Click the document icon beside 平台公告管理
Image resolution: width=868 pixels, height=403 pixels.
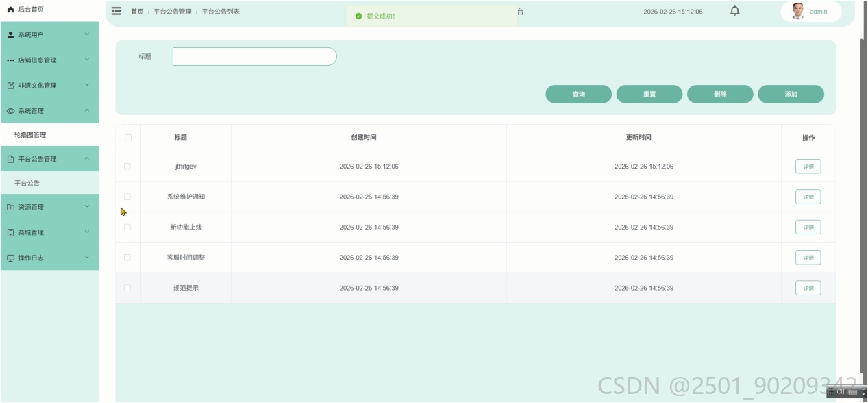pos(10,159)
